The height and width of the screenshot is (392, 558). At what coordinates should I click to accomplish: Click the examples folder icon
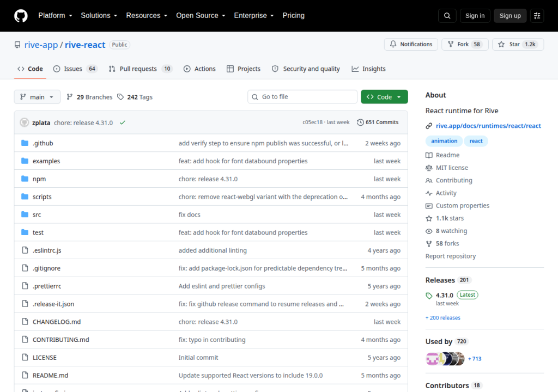point(25,161)
